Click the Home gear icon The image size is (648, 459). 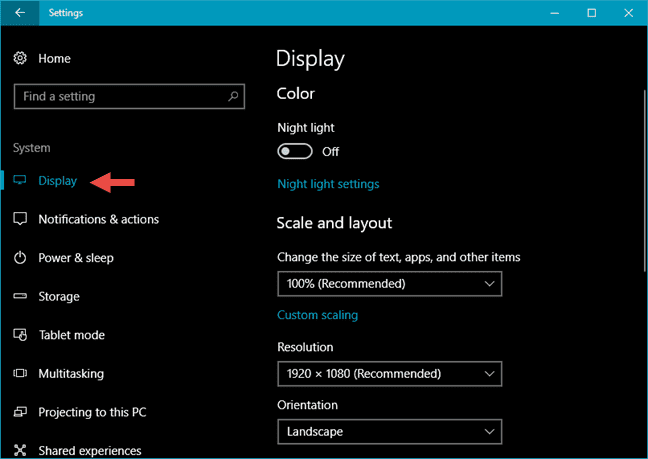click(x=21, y=59)
